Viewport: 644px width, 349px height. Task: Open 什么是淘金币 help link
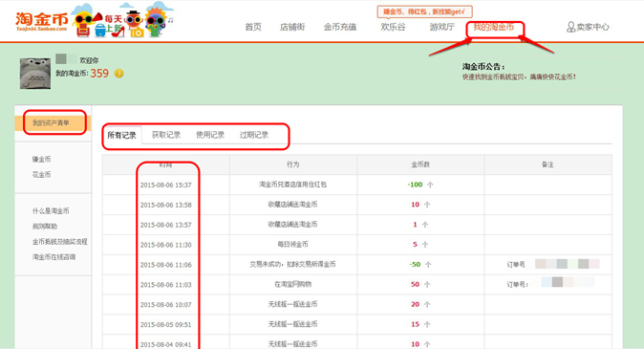51,211
